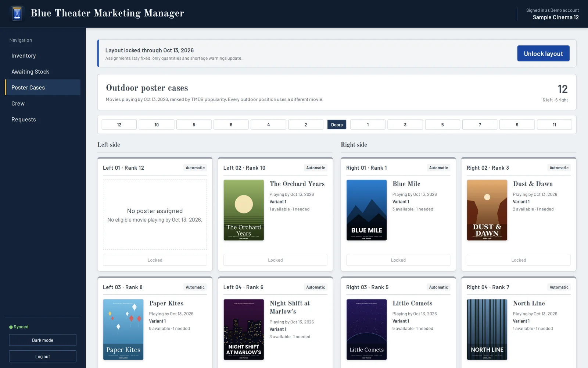This screenshot has height=368, width=588.
Task: Click the Doors marker in the strip
Action: (337, 125)
